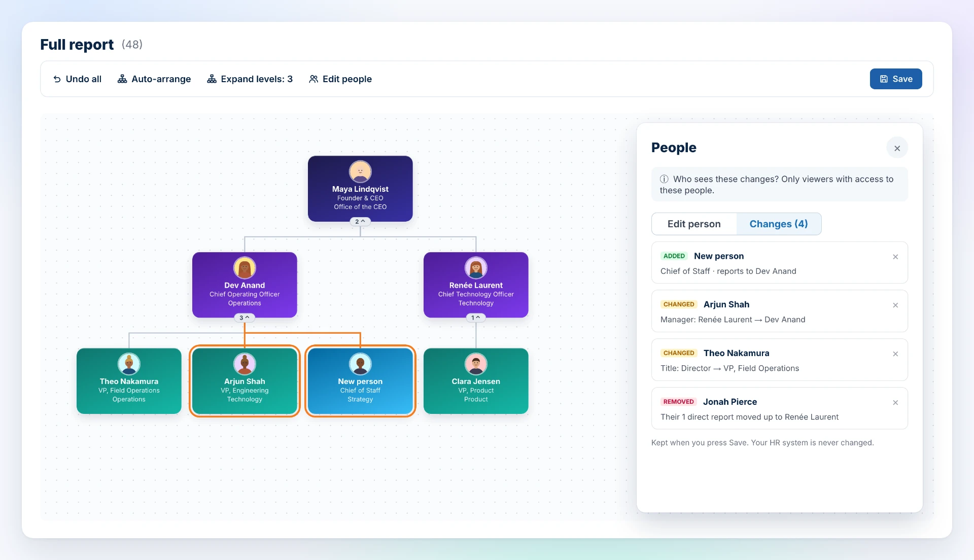The width and height of the screenshot is (974, 560).
Task: Click the Undo all label
Action: click(84, 79)
